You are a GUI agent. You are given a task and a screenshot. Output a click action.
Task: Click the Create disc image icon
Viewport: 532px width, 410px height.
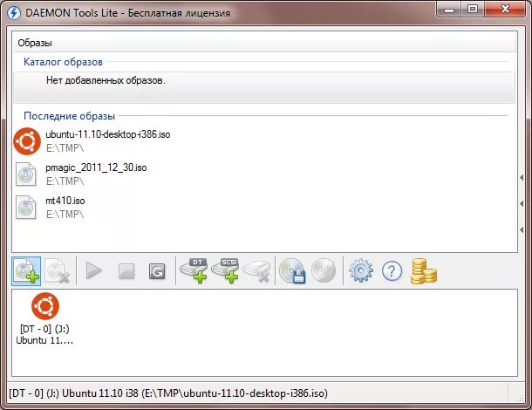(292, 270)
